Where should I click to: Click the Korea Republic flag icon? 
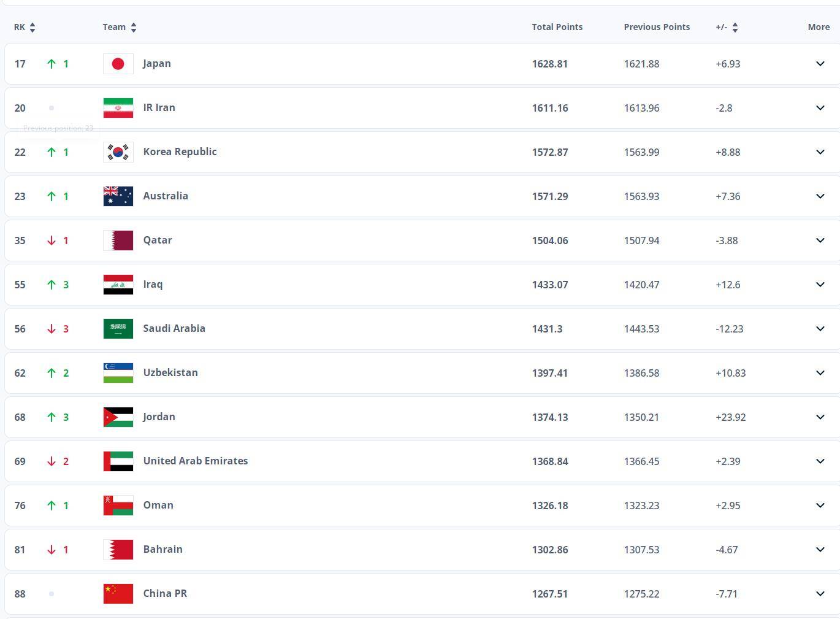click(x=118, y=152)
